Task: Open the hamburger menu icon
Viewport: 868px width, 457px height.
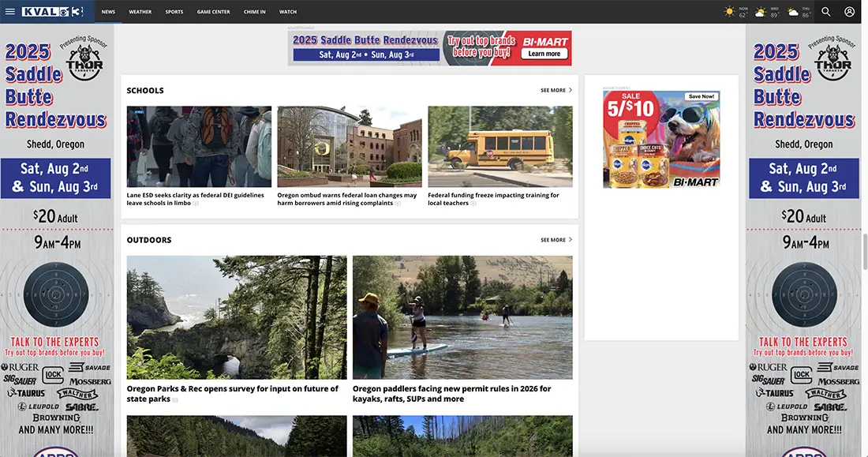Action: (x=10, y=12)
